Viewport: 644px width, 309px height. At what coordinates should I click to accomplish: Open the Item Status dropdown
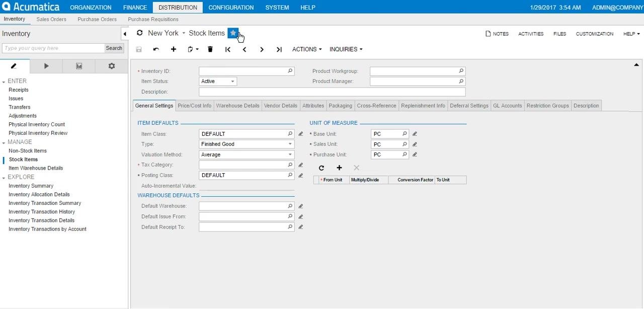[x=232, y=81]
